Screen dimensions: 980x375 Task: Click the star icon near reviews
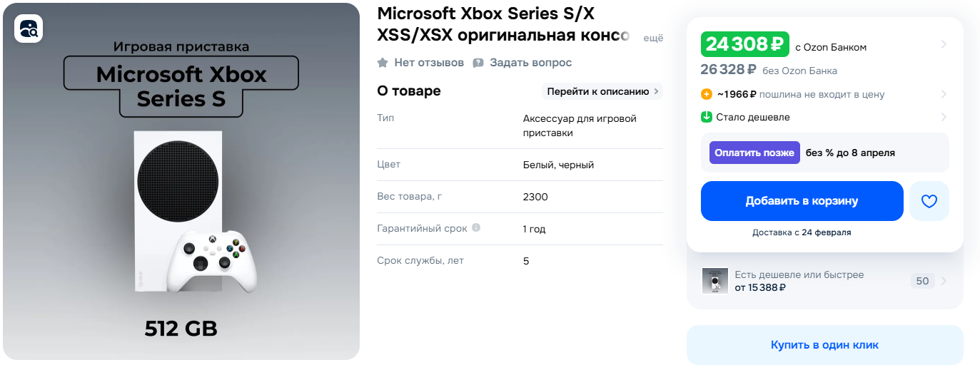click(x=383, y=63)
